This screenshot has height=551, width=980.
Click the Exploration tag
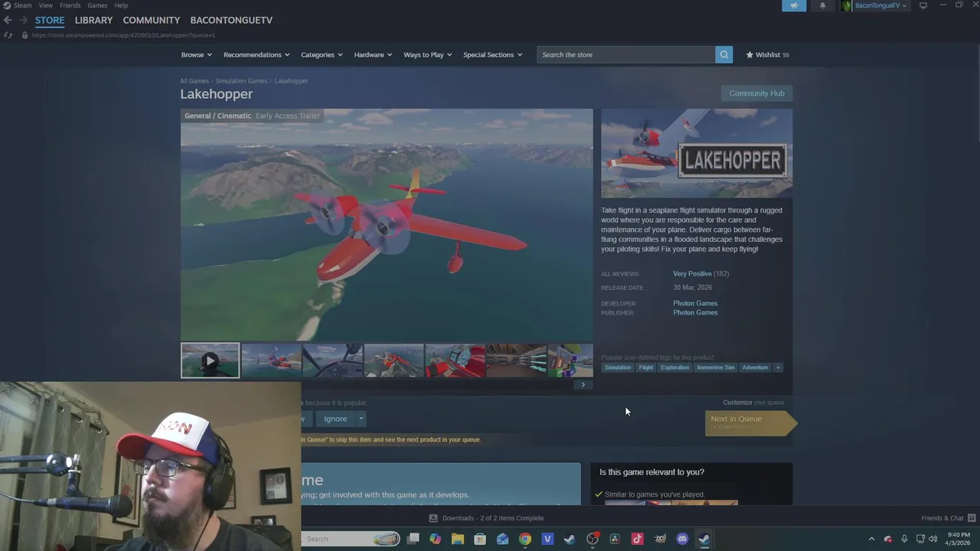point(675,367)
